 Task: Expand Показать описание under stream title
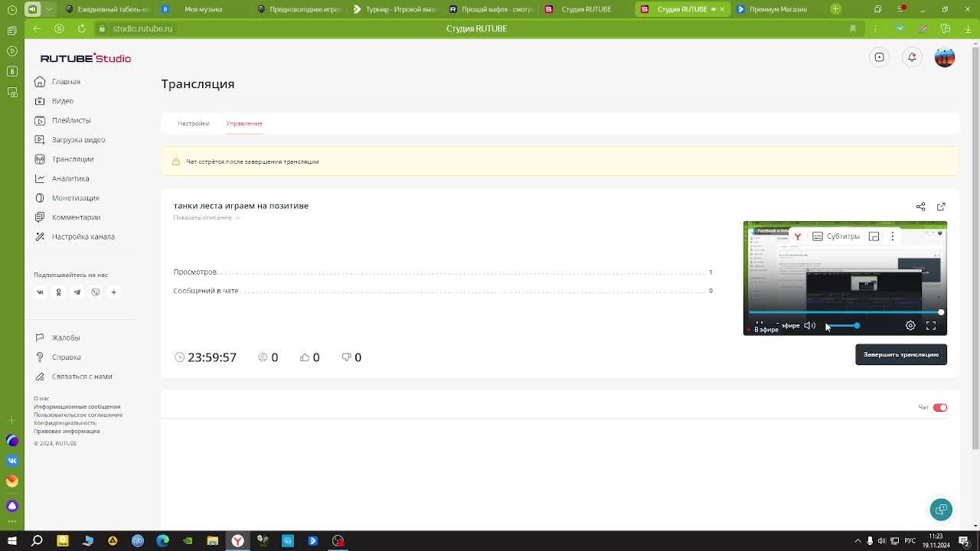207,217
